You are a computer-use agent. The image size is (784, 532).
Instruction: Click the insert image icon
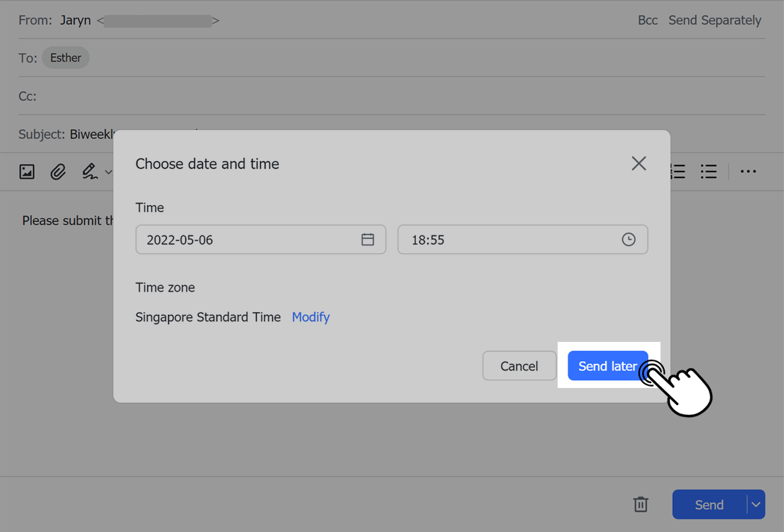click(x=27, y=172)
